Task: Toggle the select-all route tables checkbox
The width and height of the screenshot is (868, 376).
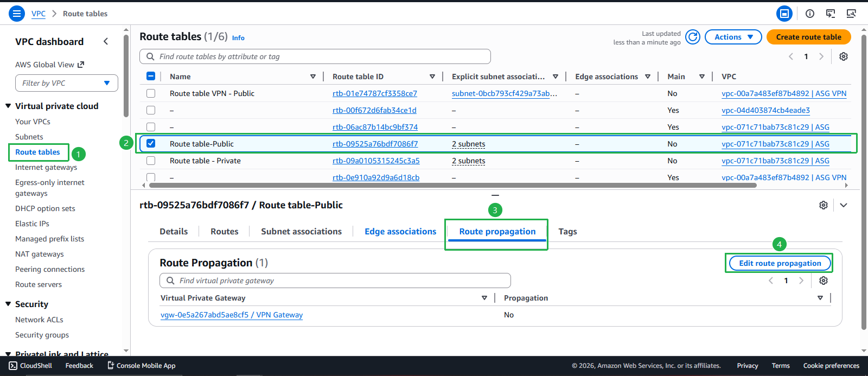Action: click(x=151, y=77)
